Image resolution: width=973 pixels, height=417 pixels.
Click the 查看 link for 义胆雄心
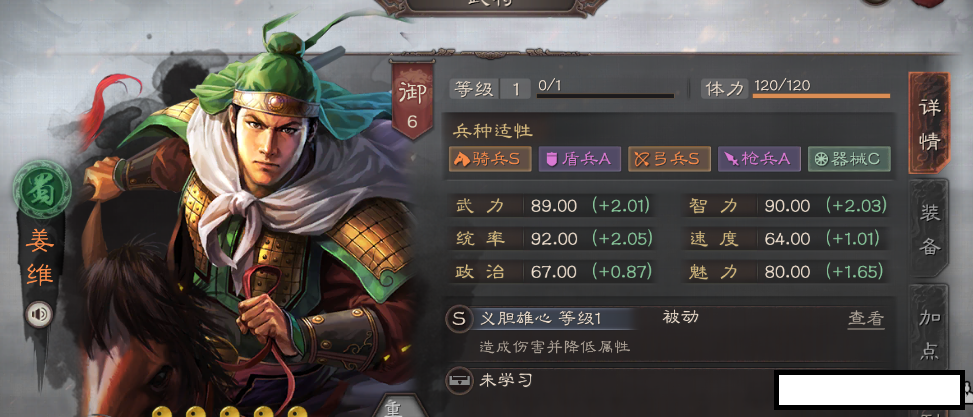click(866, 319)
